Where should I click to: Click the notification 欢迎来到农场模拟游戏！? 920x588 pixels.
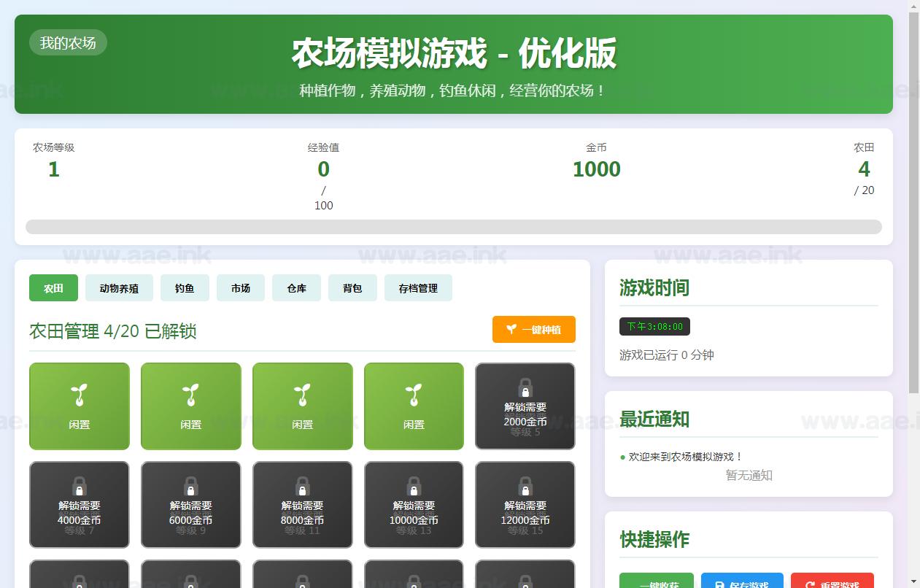(686, 457)
